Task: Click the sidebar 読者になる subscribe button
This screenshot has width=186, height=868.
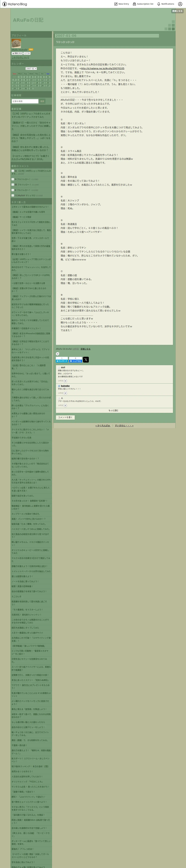Action: click(17, 53)
